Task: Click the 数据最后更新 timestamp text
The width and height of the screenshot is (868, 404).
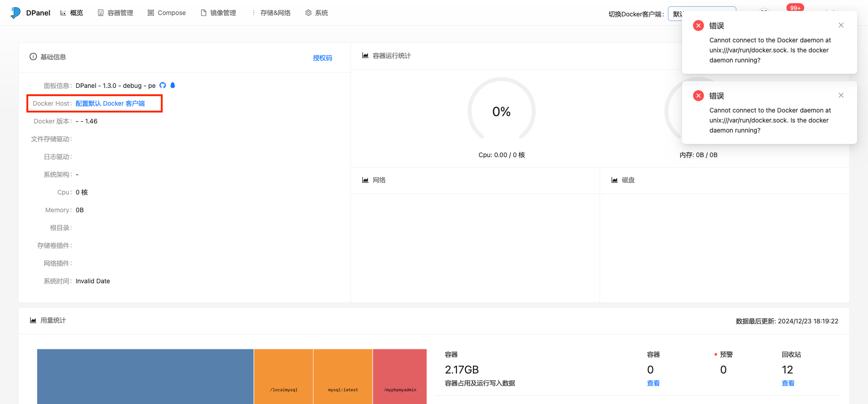Action: tap(787, 321)
